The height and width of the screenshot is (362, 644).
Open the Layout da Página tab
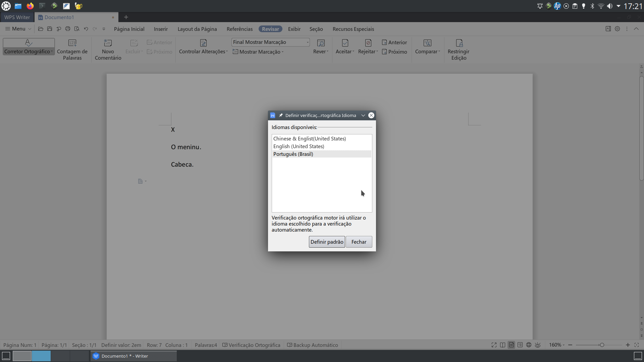click(197, 29)
